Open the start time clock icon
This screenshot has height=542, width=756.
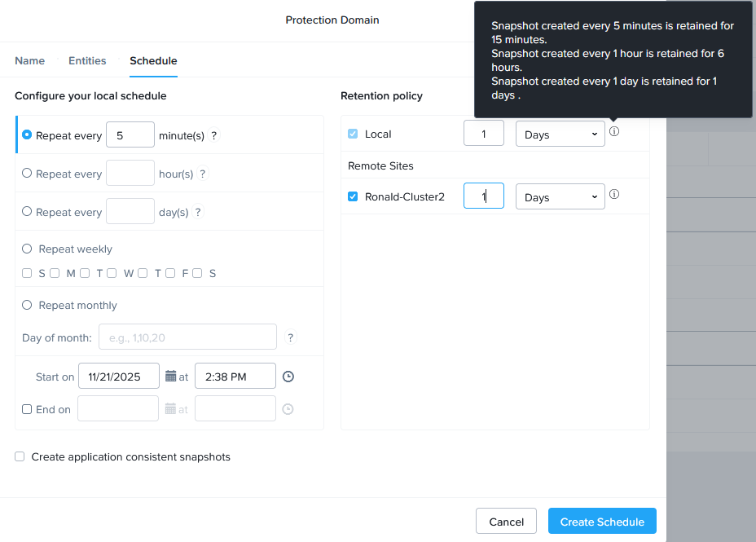pyautogui.click(x=288, y=377)
